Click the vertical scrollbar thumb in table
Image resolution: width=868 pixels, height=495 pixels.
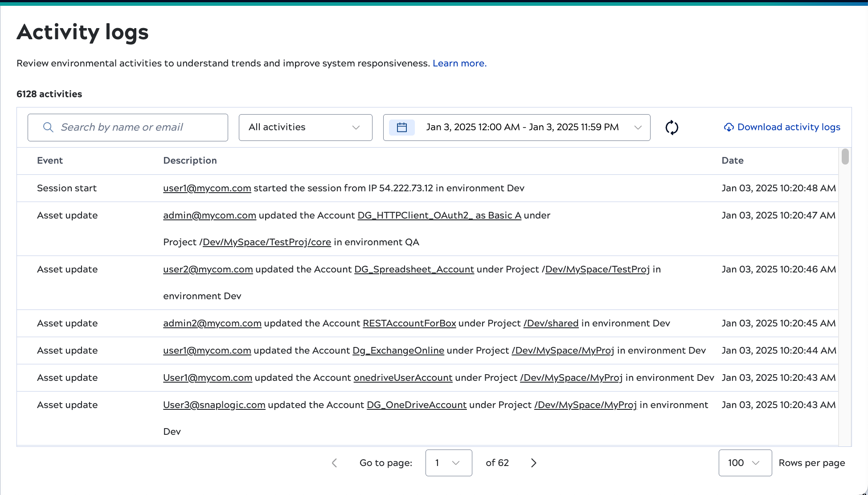point(845,157)
